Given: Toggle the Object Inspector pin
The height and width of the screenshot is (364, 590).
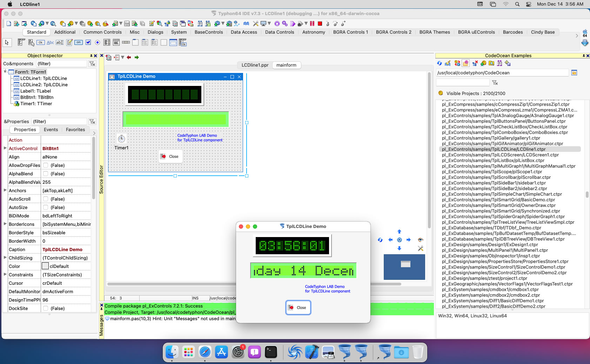Looking at the screenshot, I should tap(91, 56).
